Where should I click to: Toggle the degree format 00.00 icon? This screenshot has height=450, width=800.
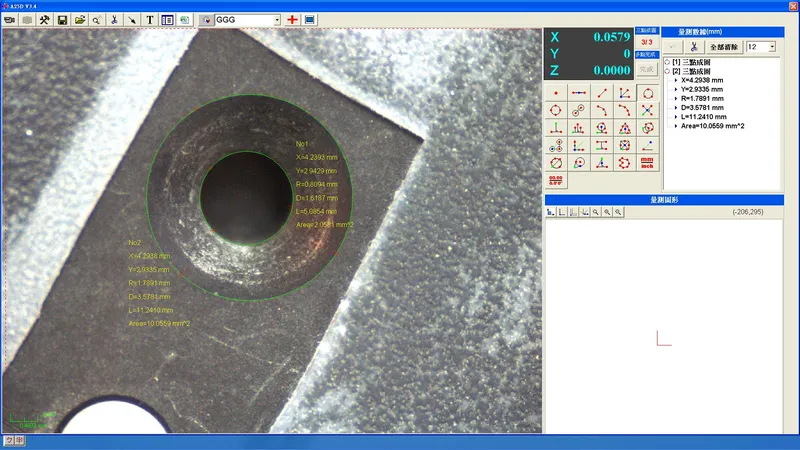556,180
